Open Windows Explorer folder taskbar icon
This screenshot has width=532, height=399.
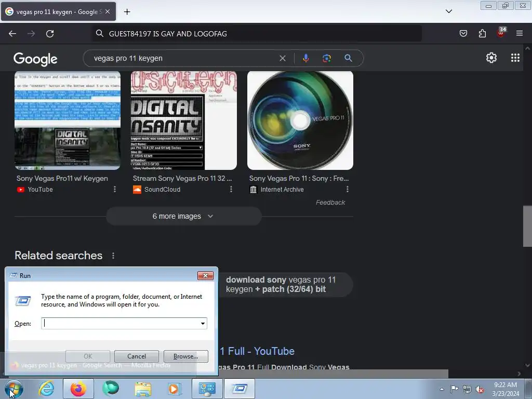click(143, 389)
